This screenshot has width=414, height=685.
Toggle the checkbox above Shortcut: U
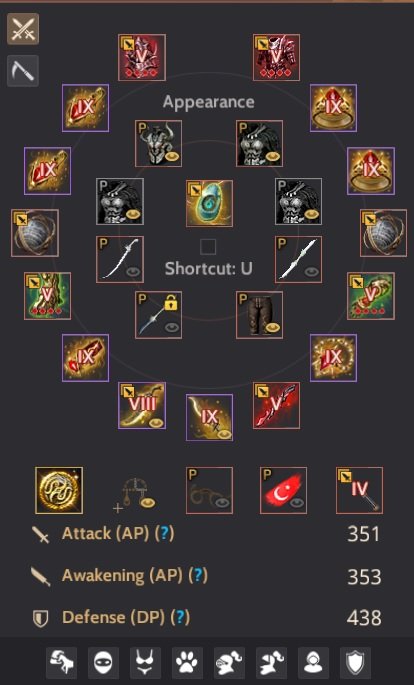(208, 247)
